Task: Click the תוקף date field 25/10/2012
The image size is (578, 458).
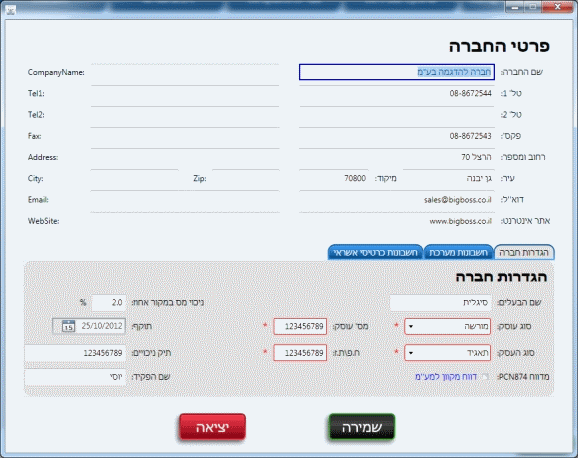Action: [x=89, y=326]
